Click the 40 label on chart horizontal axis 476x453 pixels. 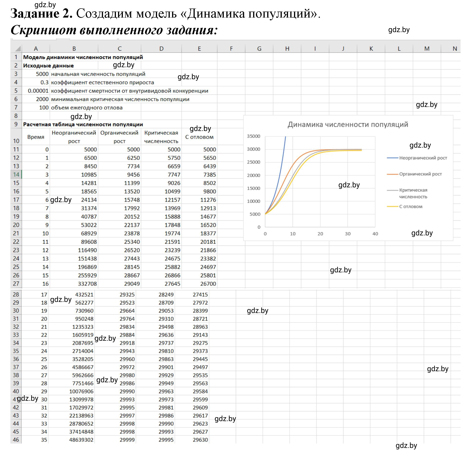pyautogui.click(x=375, y=234)
